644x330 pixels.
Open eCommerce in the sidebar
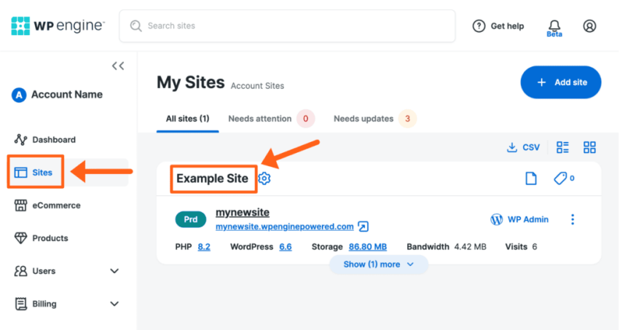click(x=47, y=205)
